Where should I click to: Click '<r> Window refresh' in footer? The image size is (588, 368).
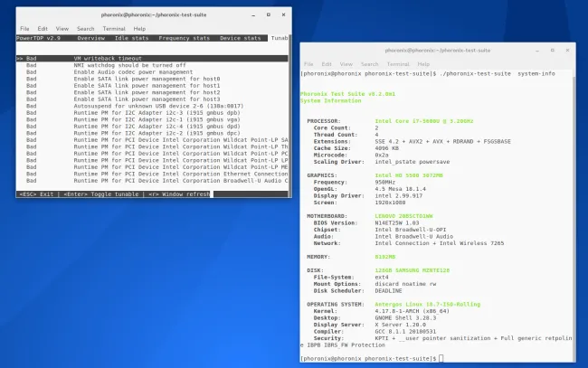179,194
